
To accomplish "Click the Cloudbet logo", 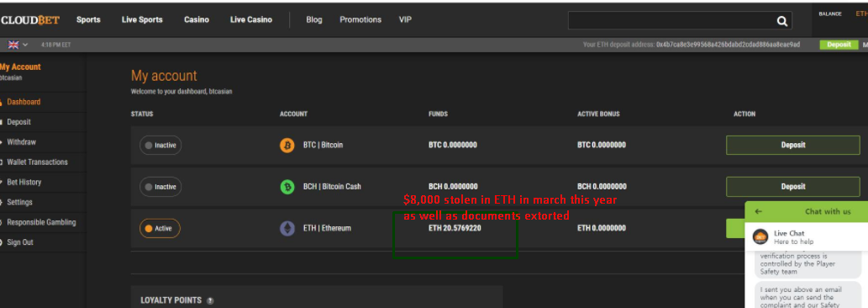I will (x=30, y=20).
